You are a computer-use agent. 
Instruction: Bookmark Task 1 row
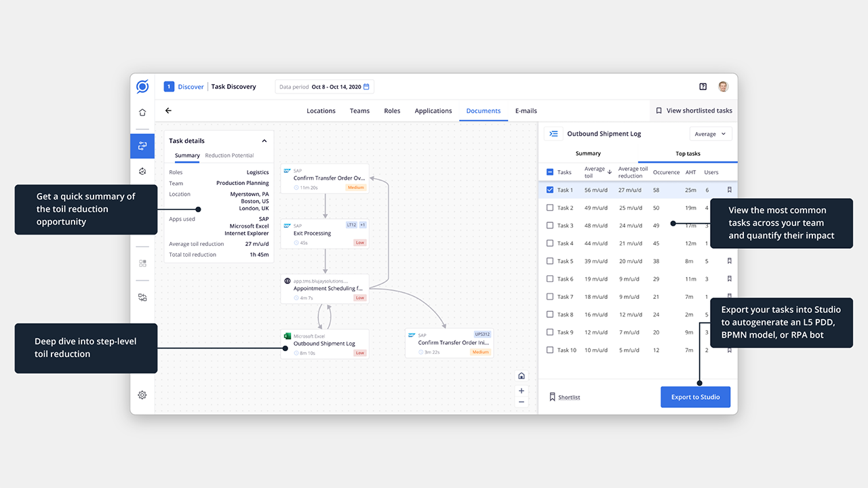pos(730,190)
